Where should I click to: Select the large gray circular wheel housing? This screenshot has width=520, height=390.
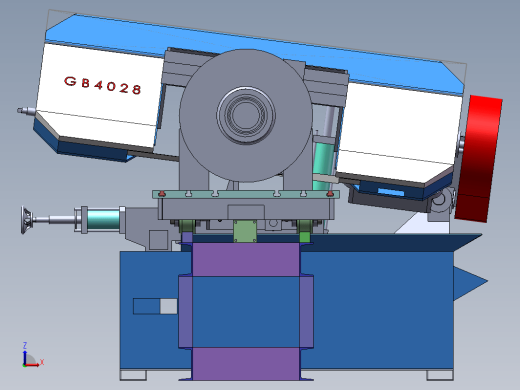click(246, 115)
